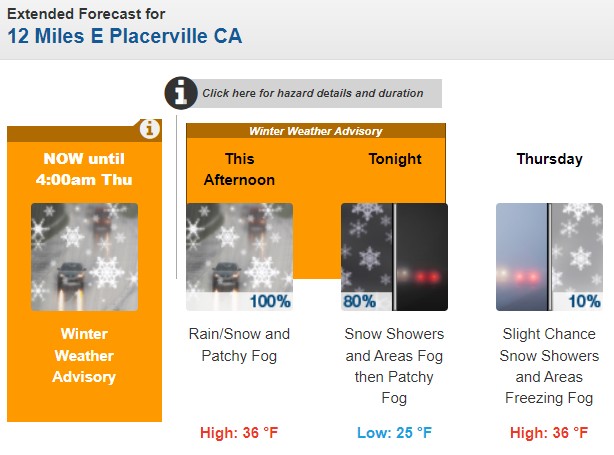Click the large black hazard info icon
This screenshot has height=455, width=614.
tap(181, 93)
